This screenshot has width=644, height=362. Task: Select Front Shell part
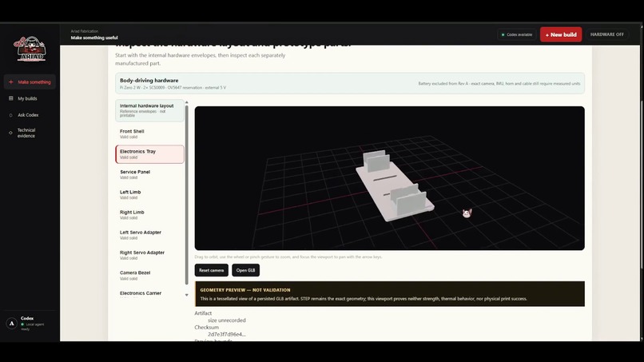[x=149, y=134]
